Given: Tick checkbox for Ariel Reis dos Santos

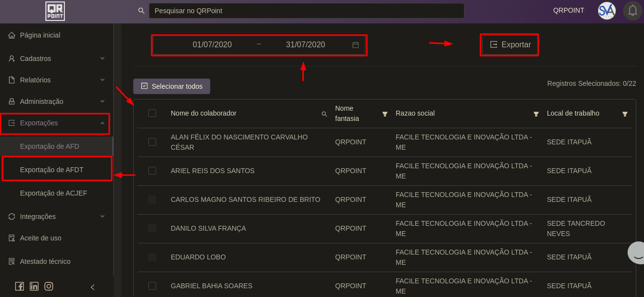Looking at the screenshot, I should [152, 171].
